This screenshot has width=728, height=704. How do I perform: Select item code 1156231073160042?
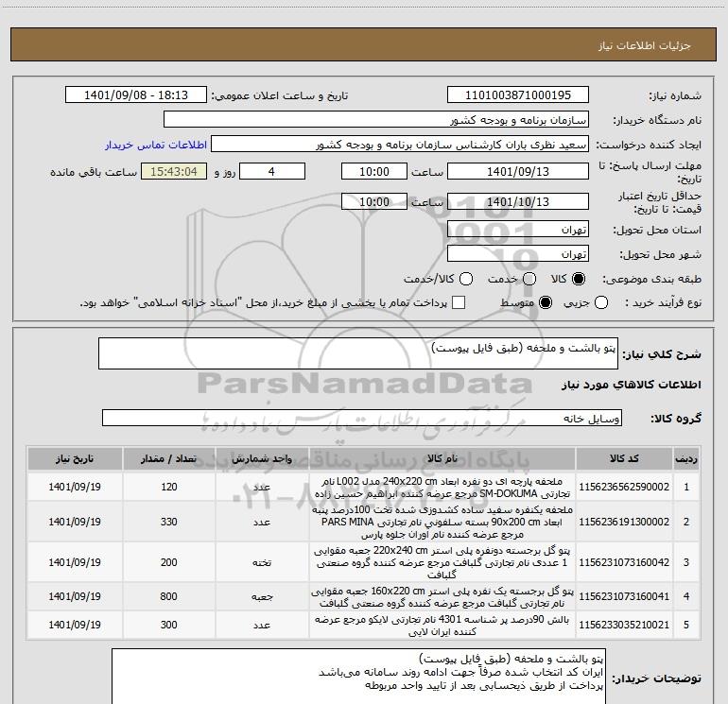click(624, 562)
